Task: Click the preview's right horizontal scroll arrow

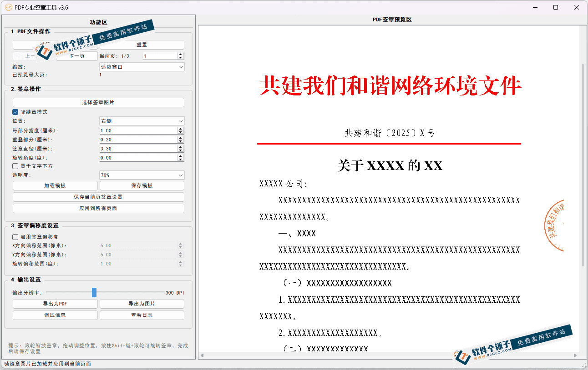Action: 575,355
